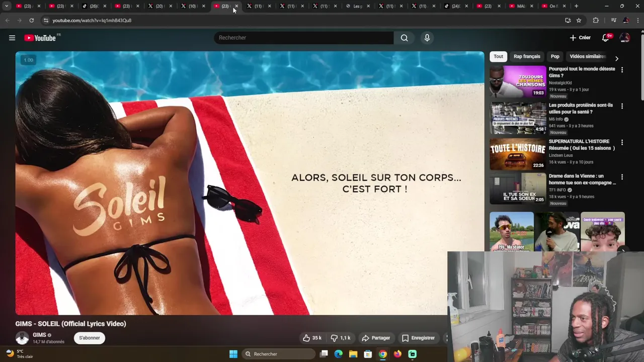View site information icon beside the URL
This screenshot has width=644, height=362.
point(46,20)
